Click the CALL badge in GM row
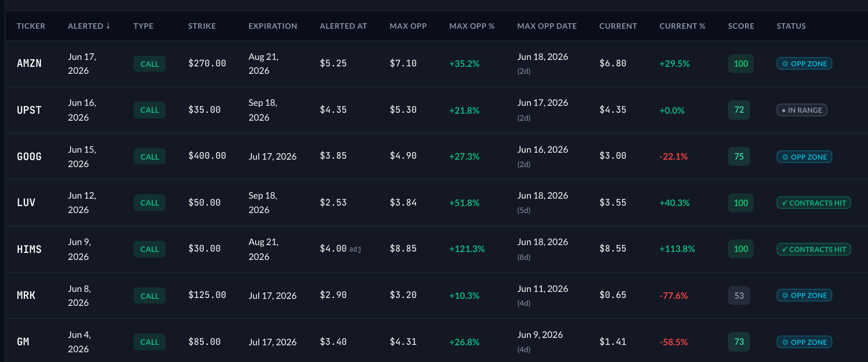The width and height of the screenshot is (868, 362). coord(149,342)
